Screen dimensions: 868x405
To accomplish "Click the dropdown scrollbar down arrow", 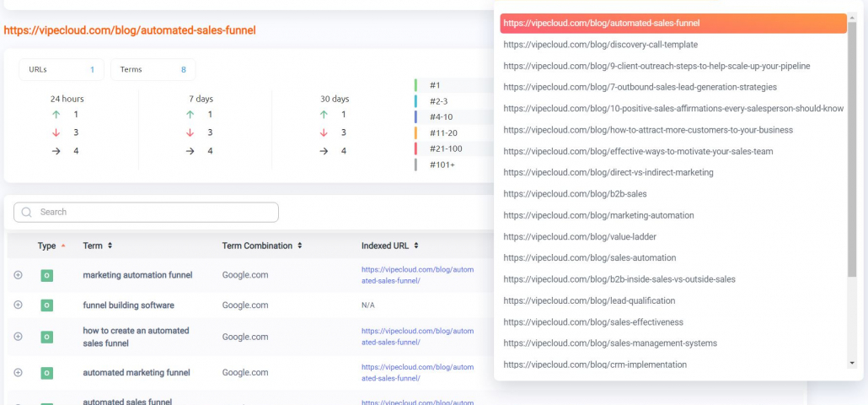I will coord(852,363).
